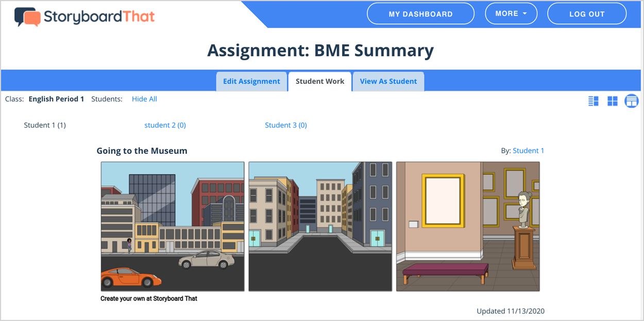Open the Edit Assignment tab
The width and height of the screenshot is (644, 321).
tap(251, 81)
